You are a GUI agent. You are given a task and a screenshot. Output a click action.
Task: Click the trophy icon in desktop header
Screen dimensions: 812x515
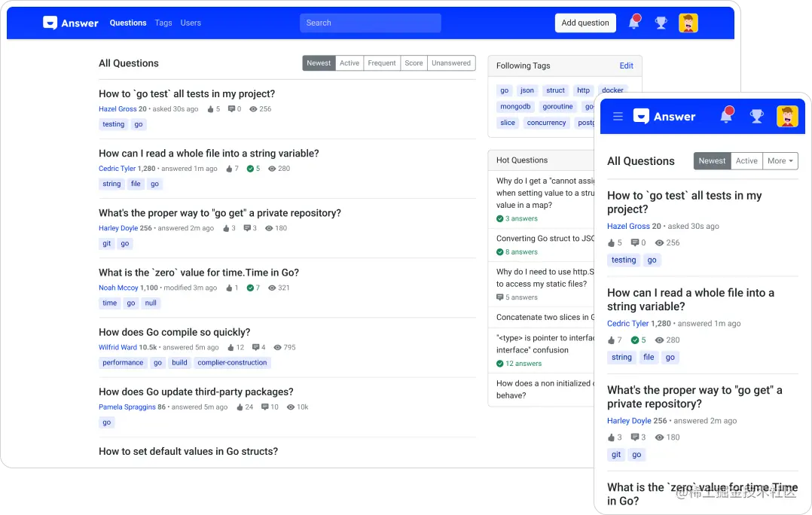tap(661, 23)
